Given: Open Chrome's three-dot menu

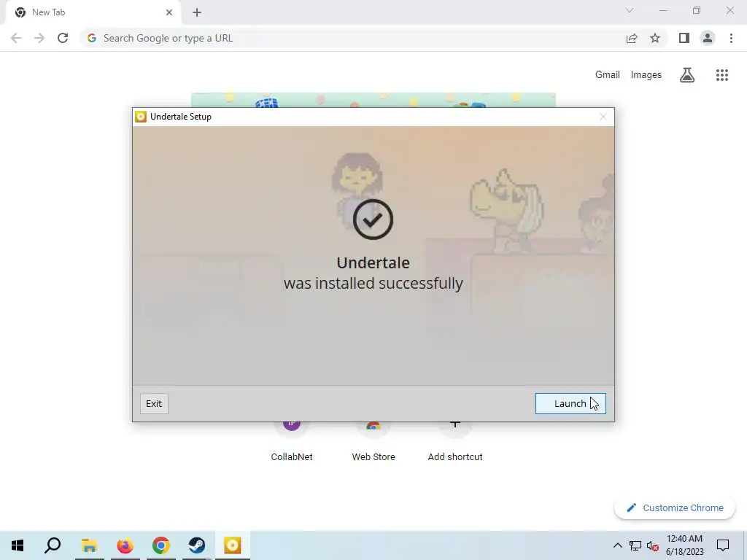Looking at the screenshot, I should click(x=731, y=38).
